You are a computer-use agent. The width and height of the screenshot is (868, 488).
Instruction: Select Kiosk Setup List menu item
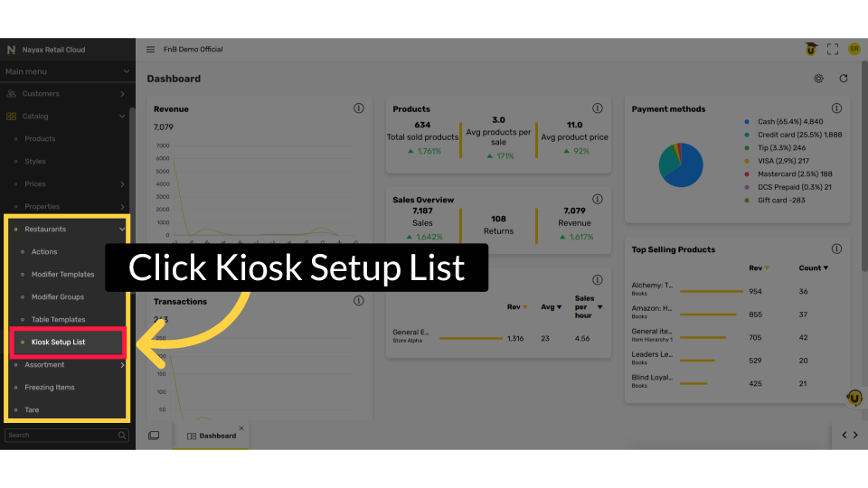(x=58, y=343)
